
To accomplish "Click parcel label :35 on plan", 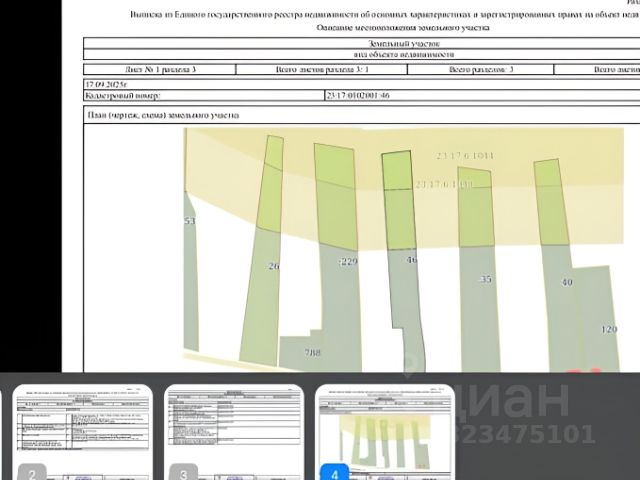I will pyautogui.click(x=485, y=279).
